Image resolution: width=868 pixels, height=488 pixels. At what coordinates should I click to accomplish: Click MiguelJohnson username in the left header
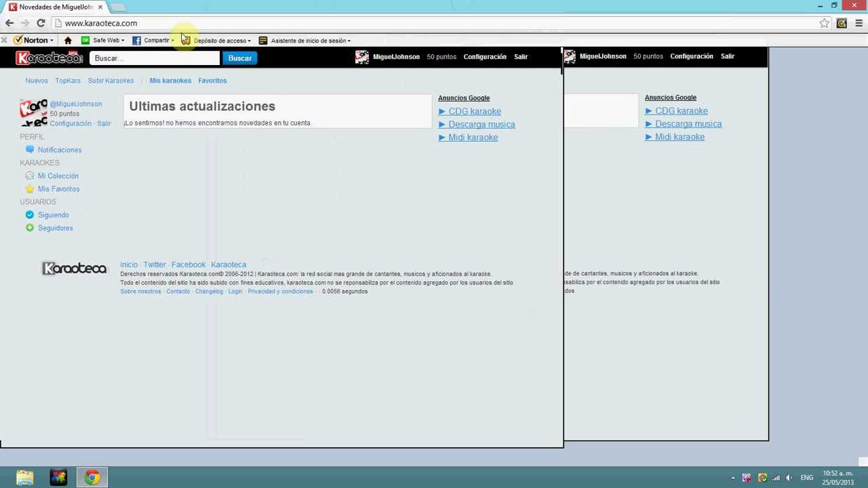point(396,57)
